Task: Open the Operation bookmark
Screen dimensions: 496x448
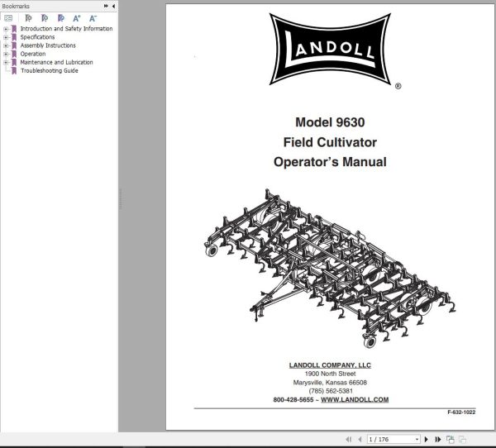Action: (33, 54)
